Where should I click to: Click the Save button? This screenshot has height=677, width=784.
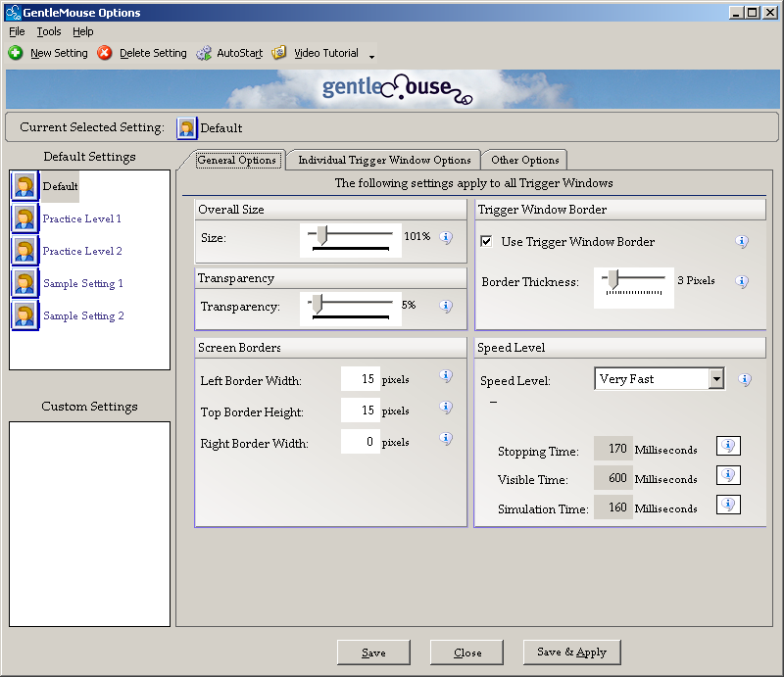(373, 653)
